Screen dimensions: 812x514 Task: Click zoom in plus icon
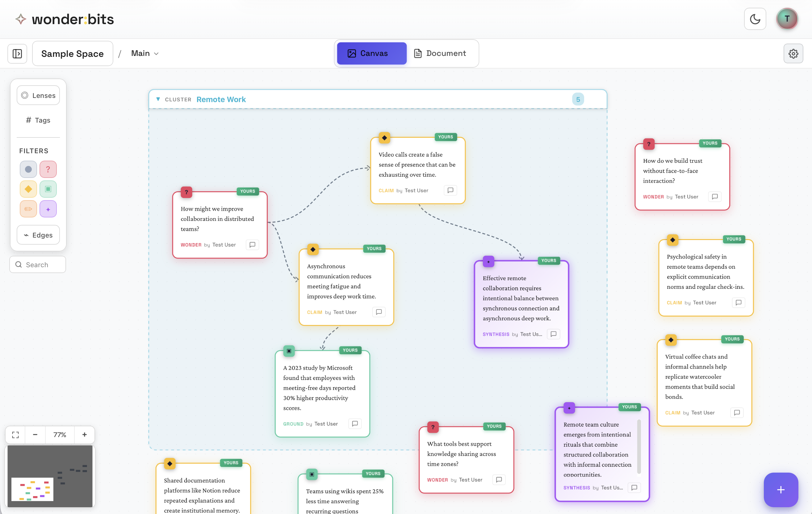click(x=84, y=435)
